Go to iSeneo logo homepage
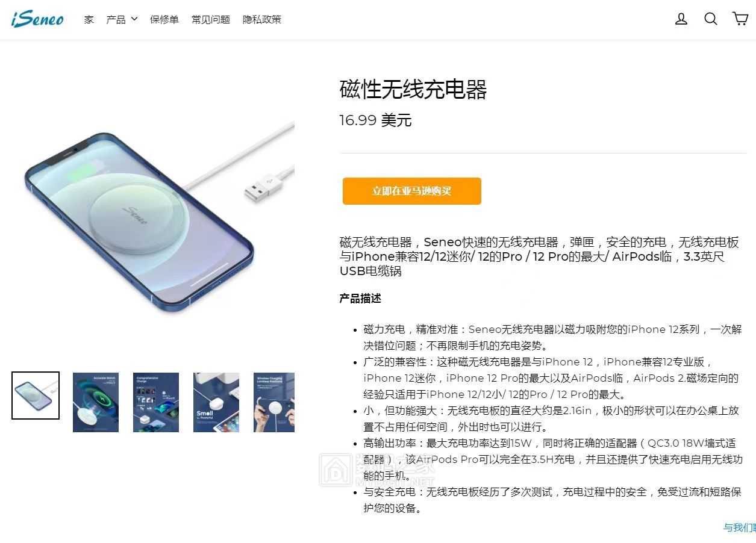This screenshot has height=543, width=756. click(x=37, y=19)
